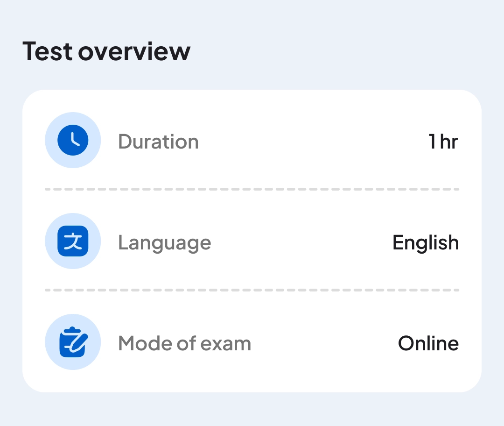Select the Duration label text
This screenshot has width=504, height=426.
158,142
